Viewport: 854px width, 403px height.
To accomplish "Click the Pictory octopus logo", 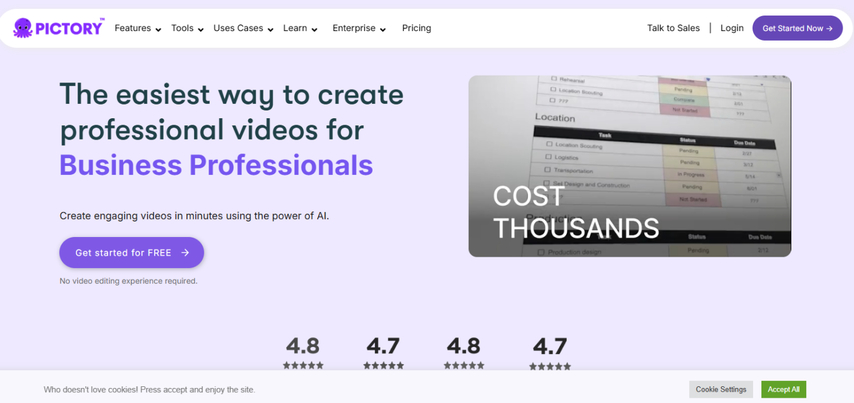I will click(x=58, y=27).
